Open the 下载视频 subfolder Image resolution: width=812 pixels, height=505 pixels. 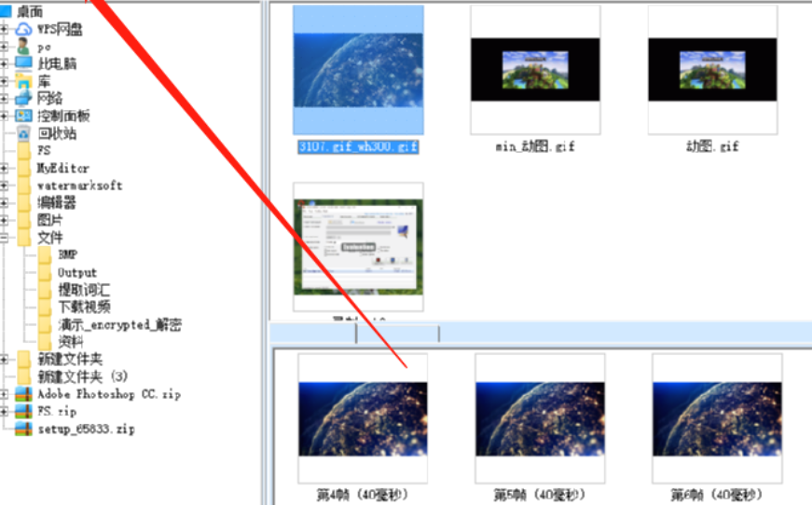point(84,307)
